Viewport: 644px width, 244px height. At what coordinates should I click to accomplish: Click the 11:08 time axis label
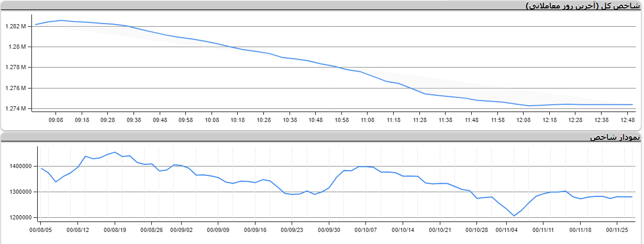(x=368, y=120)
